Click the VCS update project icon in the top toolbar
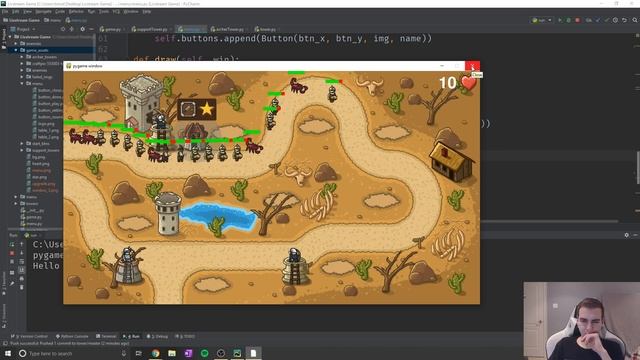The height and width of the screenshot is (360, 640). point(598,20)
